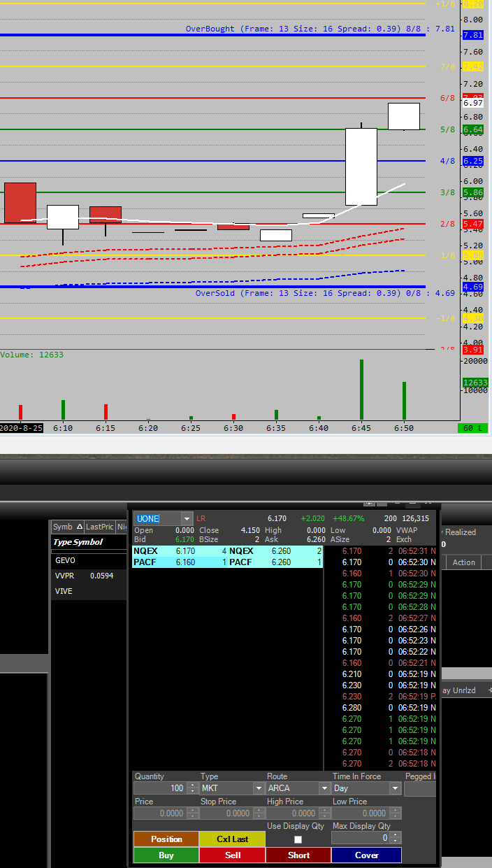Click the Price field spinner
This screenshot has height=868, width=492.
tap(191, 813)
